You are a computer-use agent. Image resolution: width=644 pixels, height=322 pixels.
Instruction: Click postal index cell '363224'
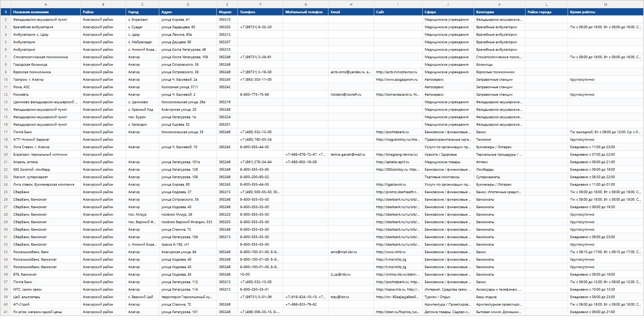pos(227,117)
